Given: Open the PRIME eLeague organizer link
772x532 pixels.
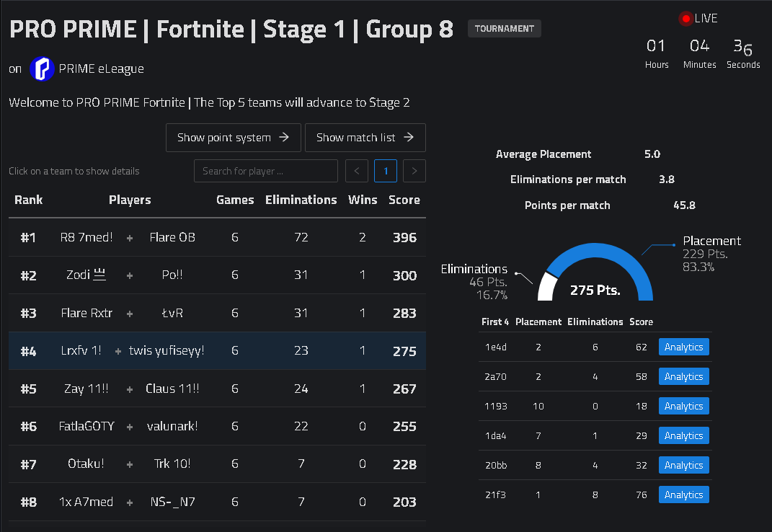Looking at the screenshot, I should click(x=102, y=68).
